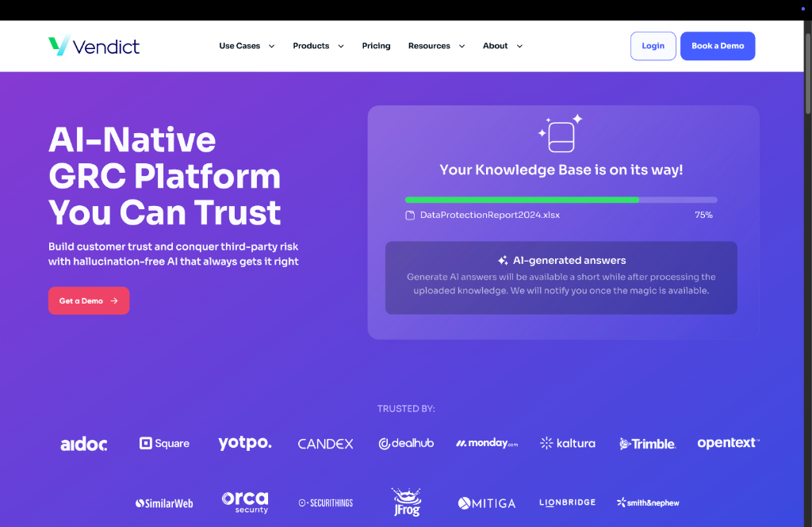The image size is (812, 527).
Task: Click the SimilarWeb logo
Action: [164, 502]
